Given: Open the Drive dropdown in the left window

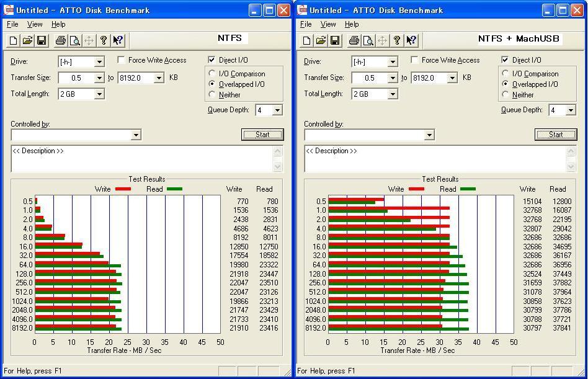Looking at the screenshot, I should tap(99, 62).
